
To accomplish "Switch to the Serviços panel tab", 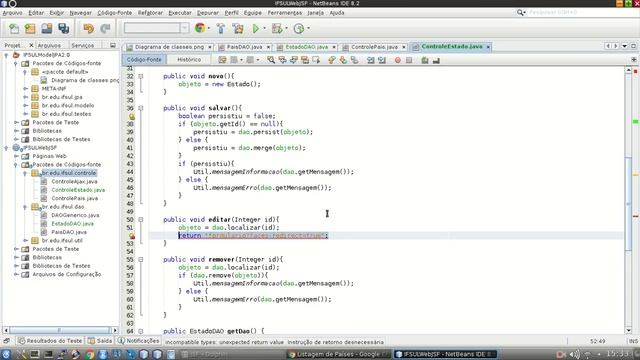I will [x=82, y=45].
